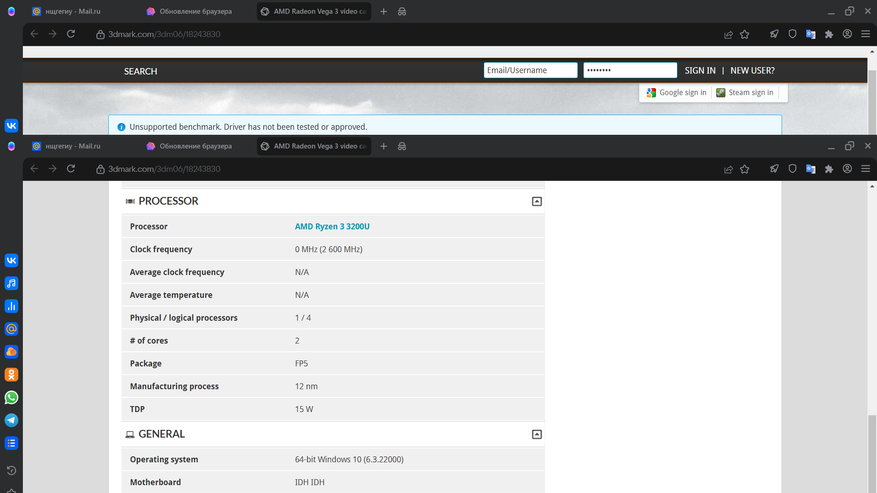Click the "1 / 4" processors value
The image size is (877, 493).
[303, 317]
